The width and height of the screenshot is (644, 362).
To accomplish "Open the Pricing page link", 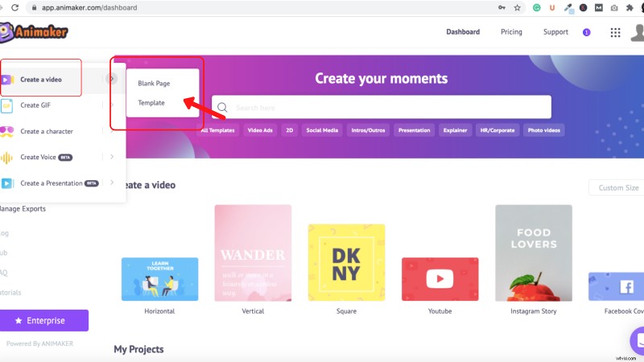I will [511, 32].
